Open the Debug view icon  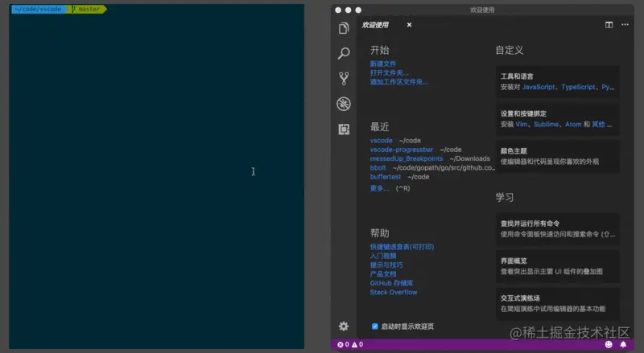[344, 104]
